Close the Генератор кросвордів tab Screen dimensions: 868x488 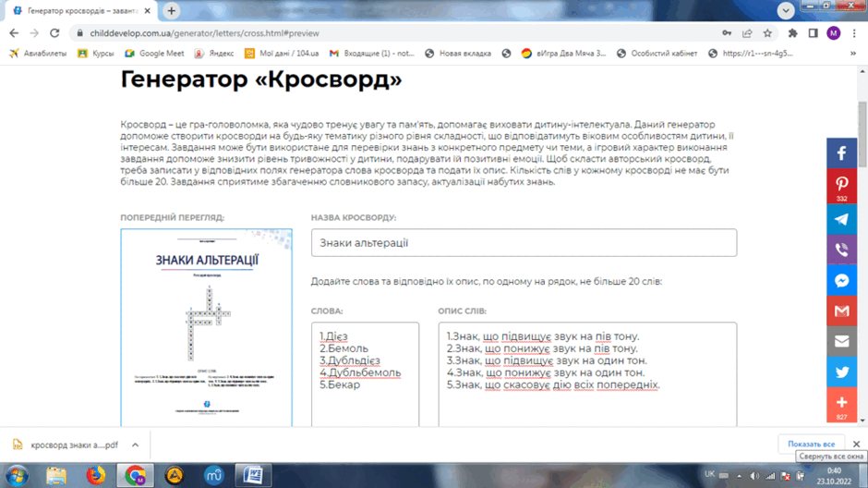[x=147, y=10]
